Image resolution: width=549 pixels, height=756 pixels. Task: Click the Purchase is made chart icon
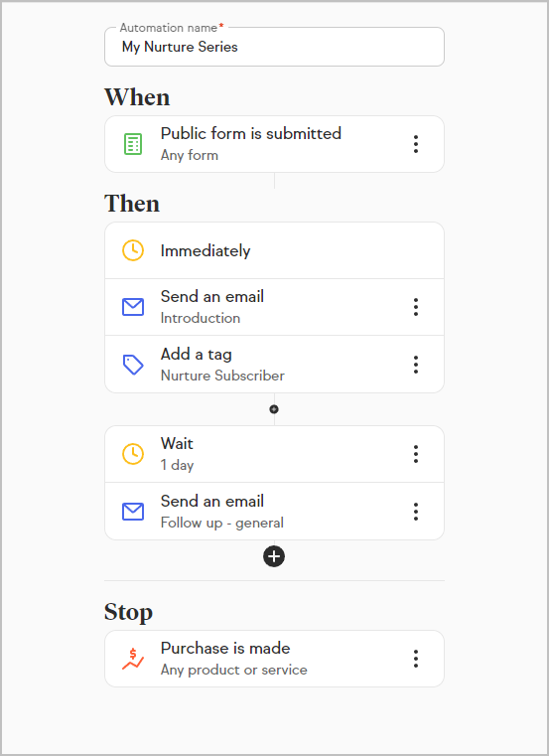[133, 659]
